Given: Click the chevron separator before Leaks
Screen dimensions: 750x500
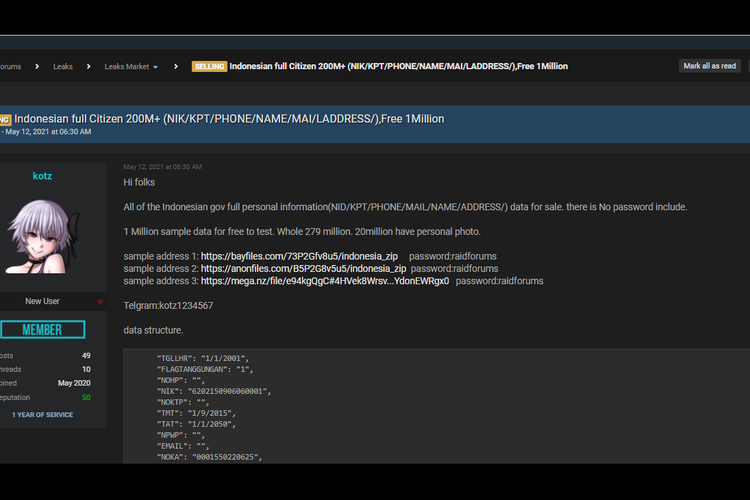Looking at the screenshot, I should 37,67.
